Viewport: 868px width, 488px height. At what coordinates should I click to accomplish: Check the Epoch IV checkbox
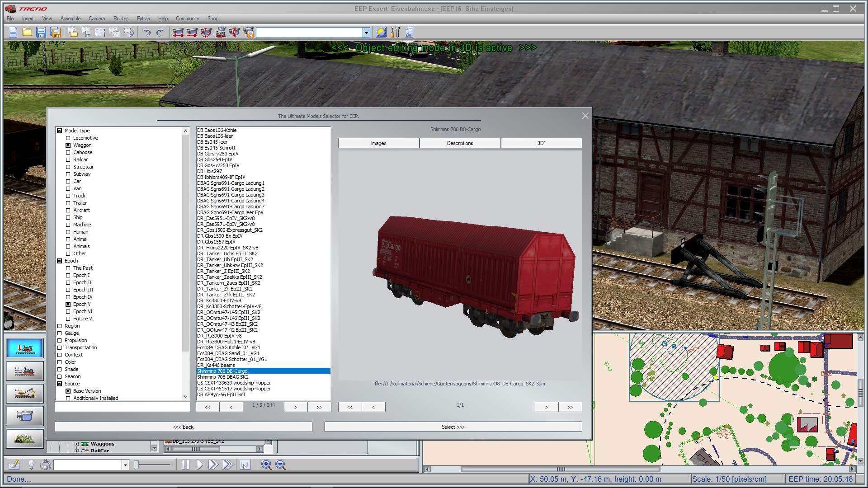click(68, 297)
